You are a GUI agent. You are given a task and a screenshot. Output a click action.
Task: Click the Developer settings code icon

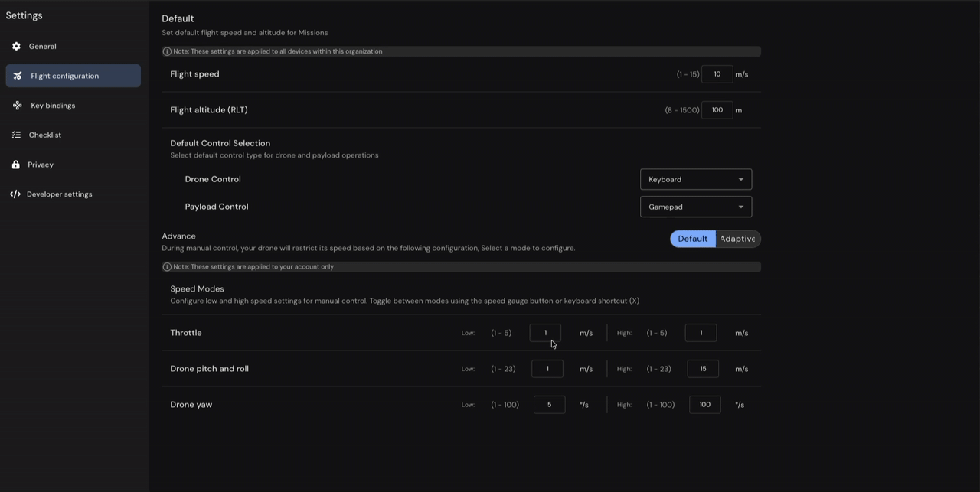(x=15, y=194)
